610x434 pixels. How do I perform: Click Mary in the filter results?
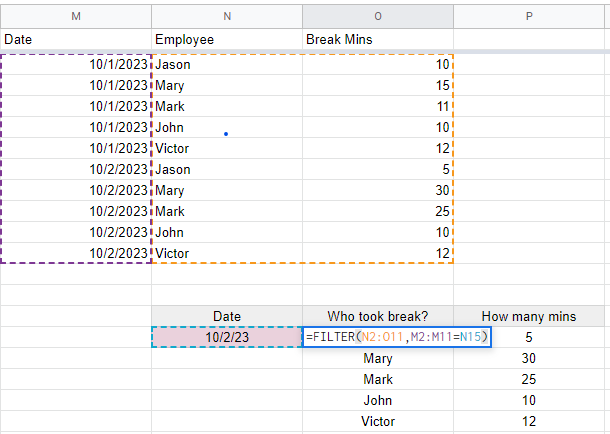378,358
